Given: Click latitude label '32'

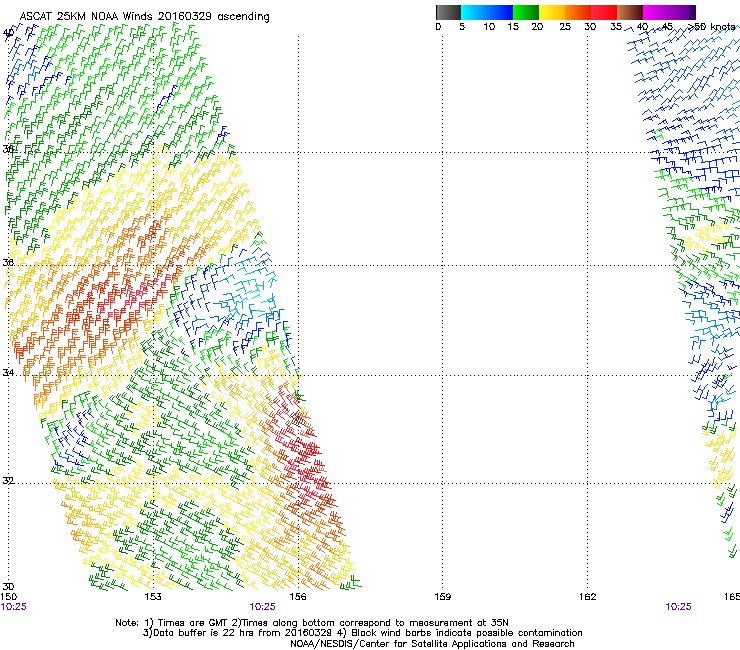Looking at the screenshot, I should 8,481.
